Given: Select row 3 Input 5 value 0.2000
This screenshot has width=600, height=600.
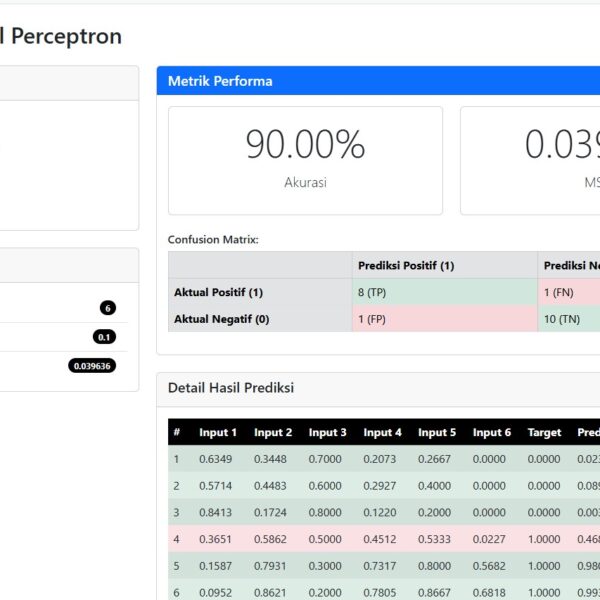Looking at the screenshot, I should pos(434,512).
